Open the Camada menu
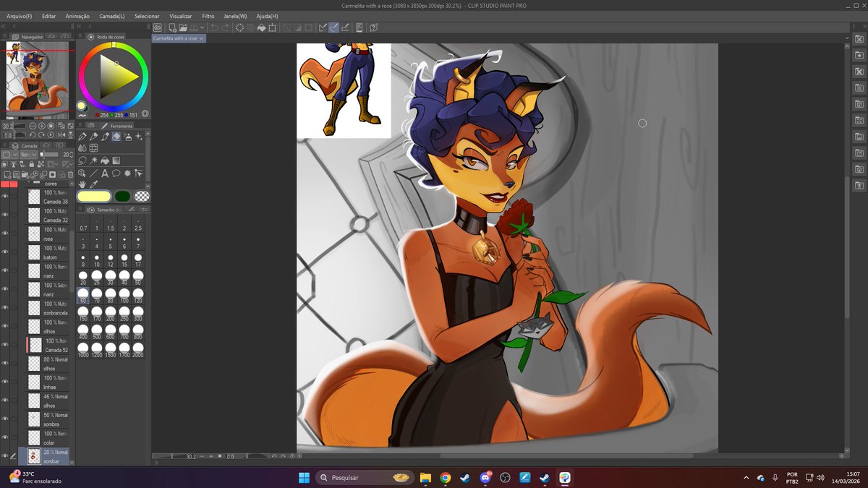Image resolution: width=868 pixels, height=488 pixels. point(111,15)
